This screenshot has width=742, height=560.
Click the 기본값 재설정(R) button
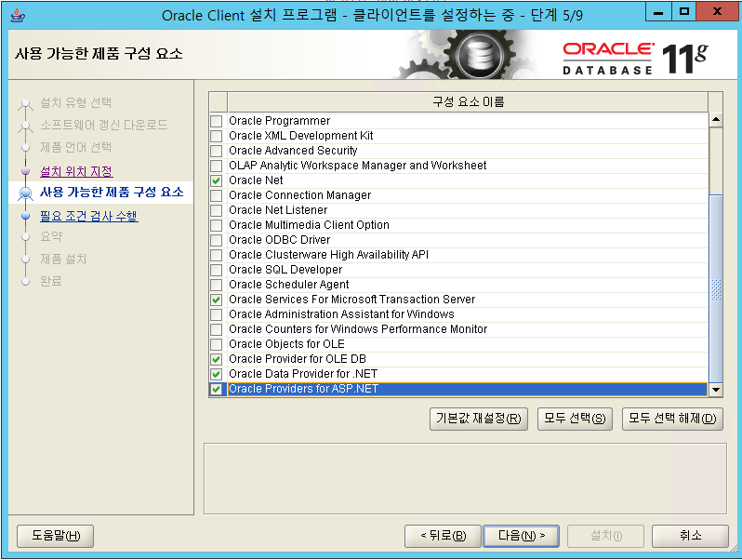(479, 419)
